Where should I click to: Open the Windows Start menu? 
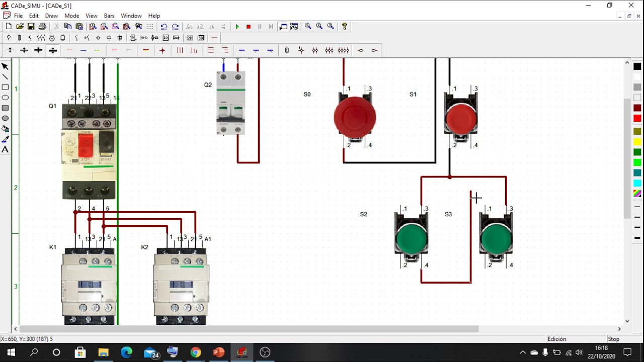11,352
